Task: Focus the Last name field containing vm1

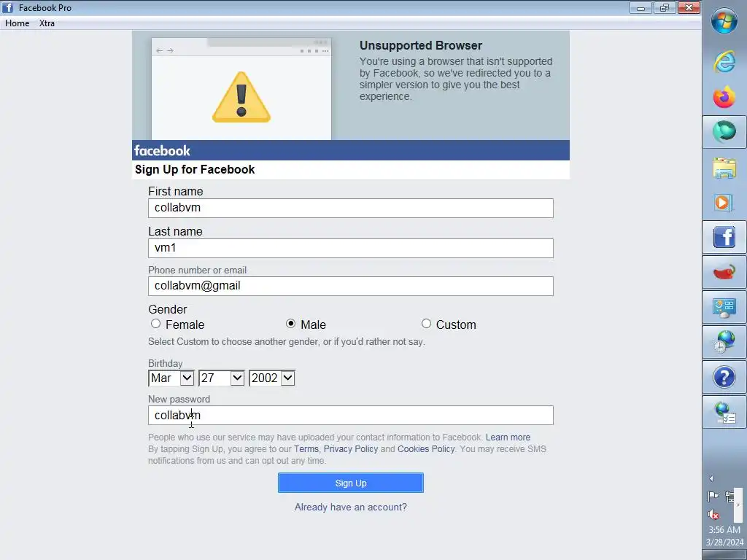Action: click(351, 248)
